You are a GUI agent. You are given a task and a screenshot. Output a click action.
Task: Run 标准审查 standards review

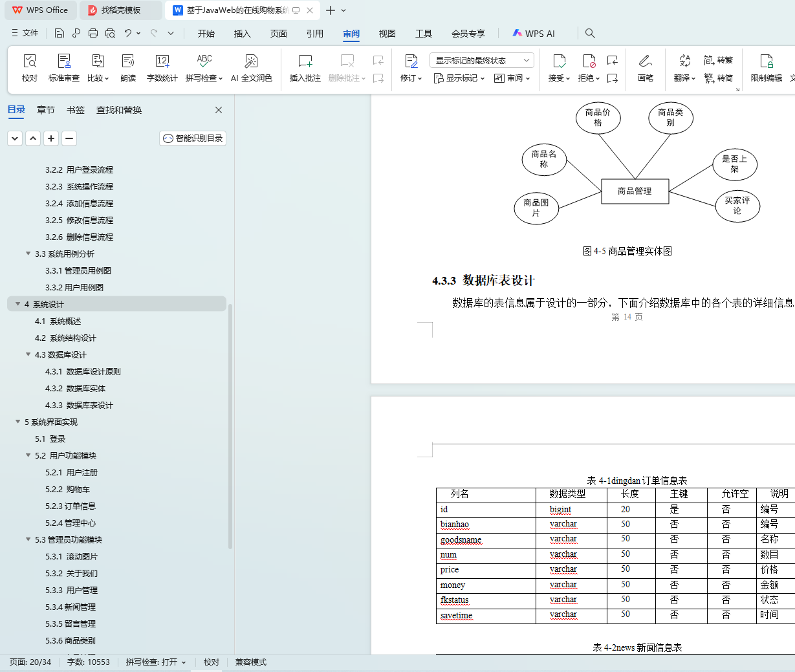click(x=64, y=68)
